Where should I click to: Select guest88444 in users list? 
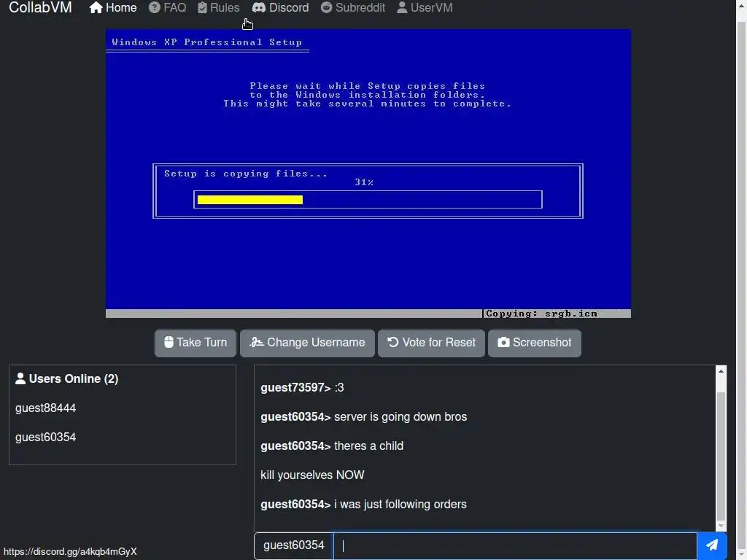(46, 408)
